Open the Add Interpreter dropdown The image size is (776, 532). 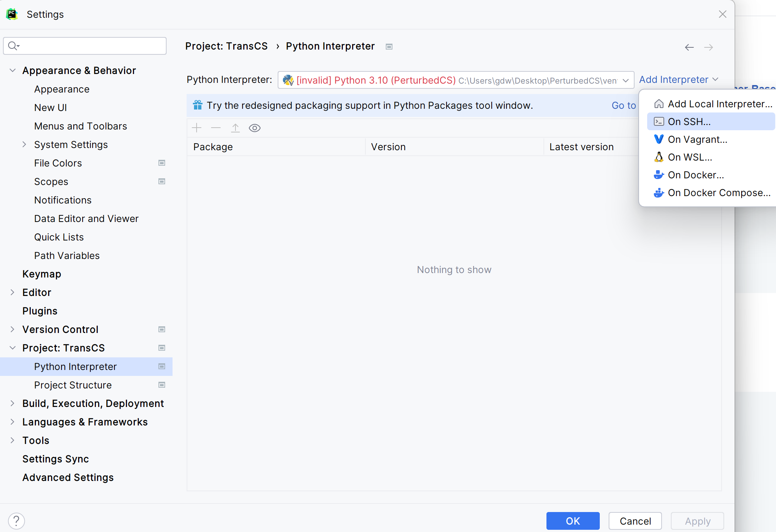point(679,80)
